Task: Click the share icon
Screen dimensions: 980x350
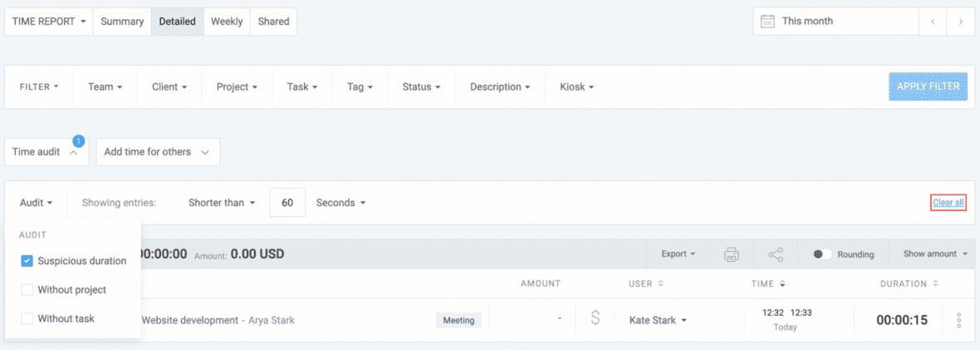Action: (x=776, y=254)
